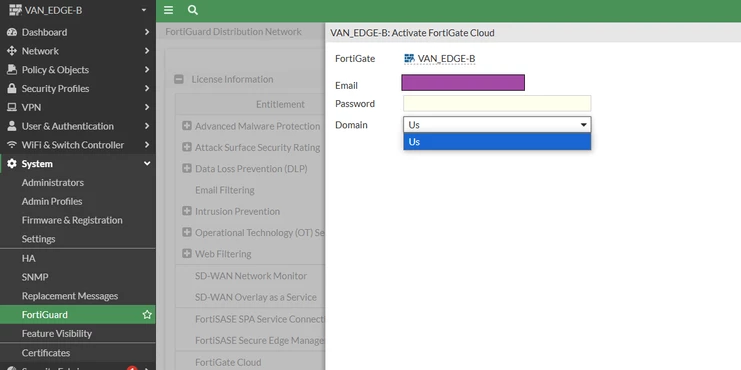The height and width of the screenshot is (370, 741).
Task: Select FortiGuard menu item
Action: (x=78, y=315)
